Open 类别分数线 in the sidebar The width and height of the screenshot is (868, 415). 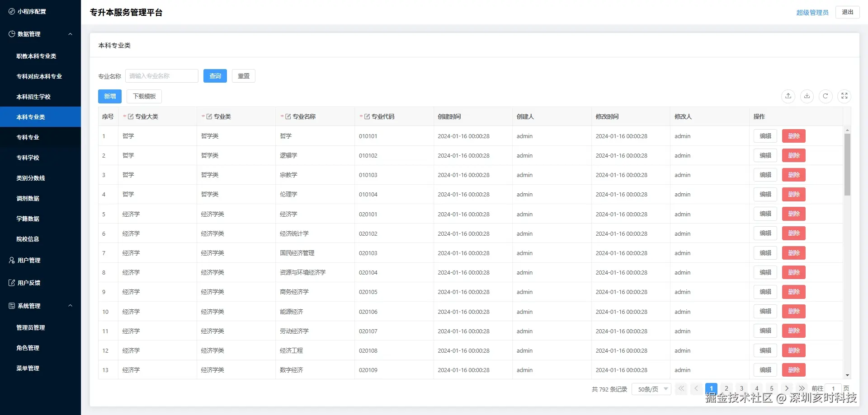pos(41,178)
